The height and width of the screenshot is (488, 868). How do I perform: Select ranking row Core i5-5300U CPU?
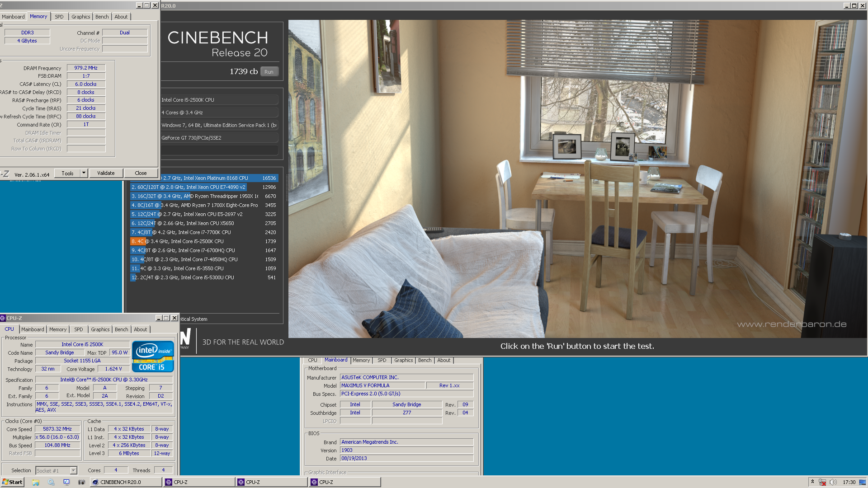pyautogui.click(x=204, y=277)
